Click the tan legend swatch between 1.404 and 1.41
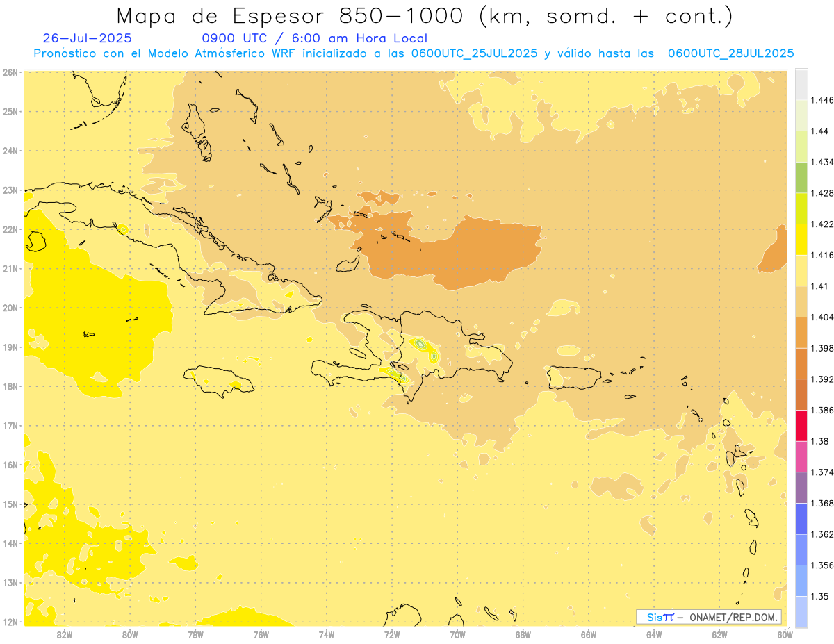834x644 pixels. pos(801,302)
